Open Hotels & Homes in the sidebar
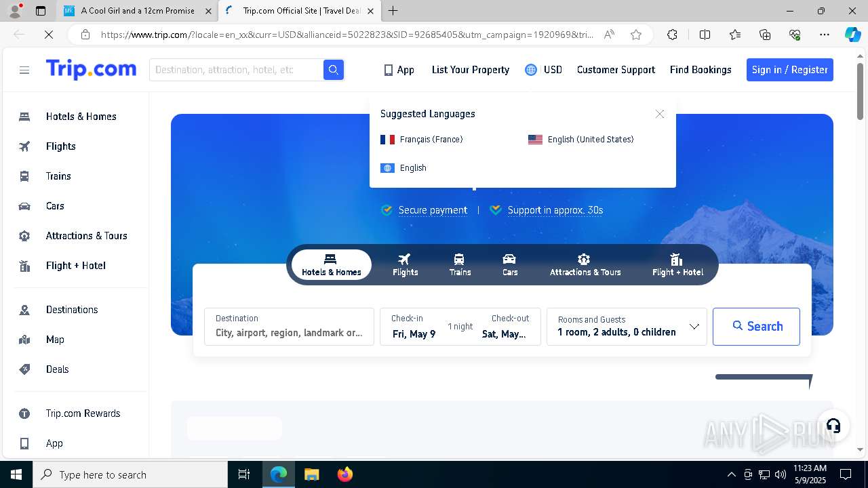 pyautogui.click(x=81, y=117)
